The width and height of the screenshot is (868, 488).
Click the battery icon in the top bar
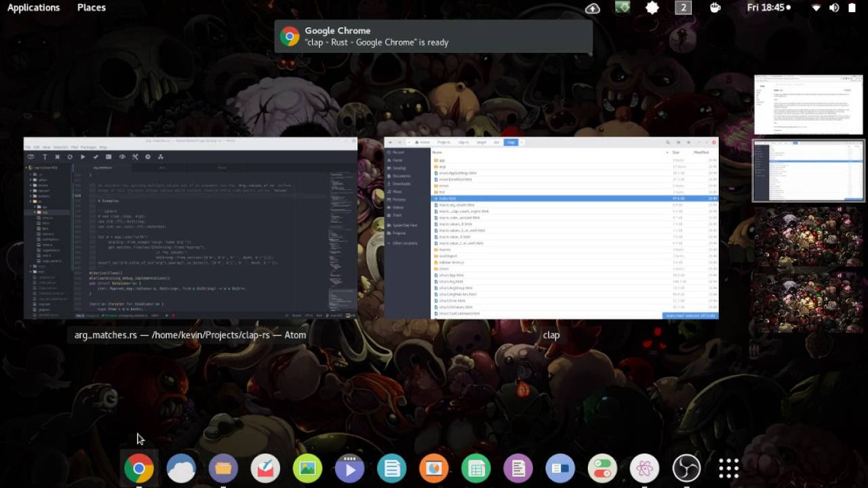coord(852,7)
